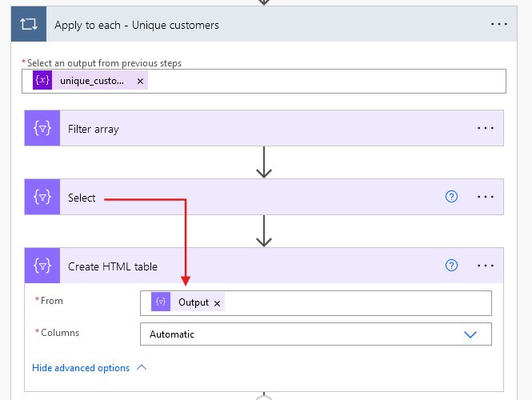This screenshot has height=400, width=532.
Task: Open the Columns dropdown showing Automatic
Action: point(304,334)
